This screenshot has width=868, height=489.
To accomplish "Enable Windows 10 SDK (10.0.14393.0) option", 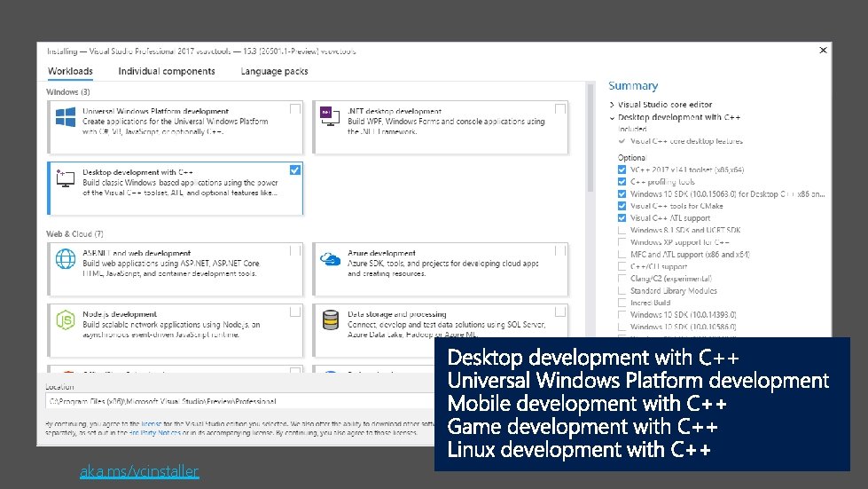I will 622,314.
